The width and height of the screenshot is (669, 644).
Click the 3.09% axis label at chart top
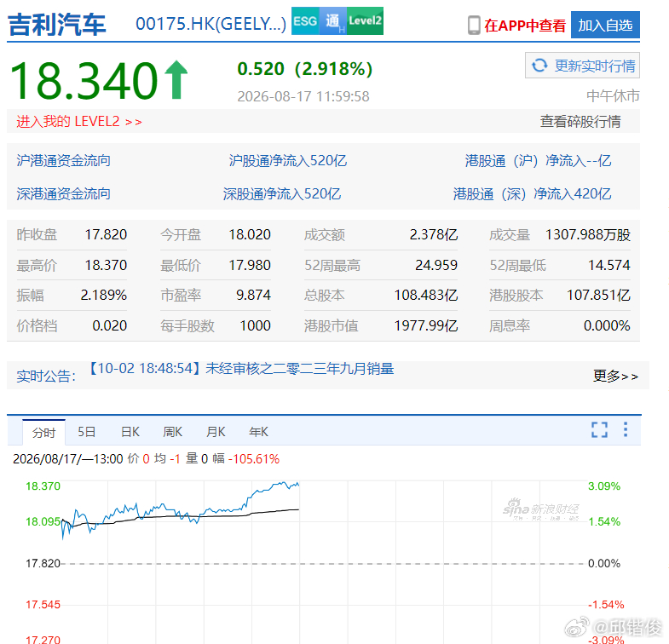coord(603,486)
